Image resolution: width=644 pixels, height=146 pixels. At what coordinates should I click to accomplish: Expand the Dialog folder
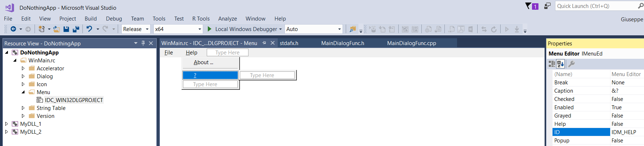[23, 76]
